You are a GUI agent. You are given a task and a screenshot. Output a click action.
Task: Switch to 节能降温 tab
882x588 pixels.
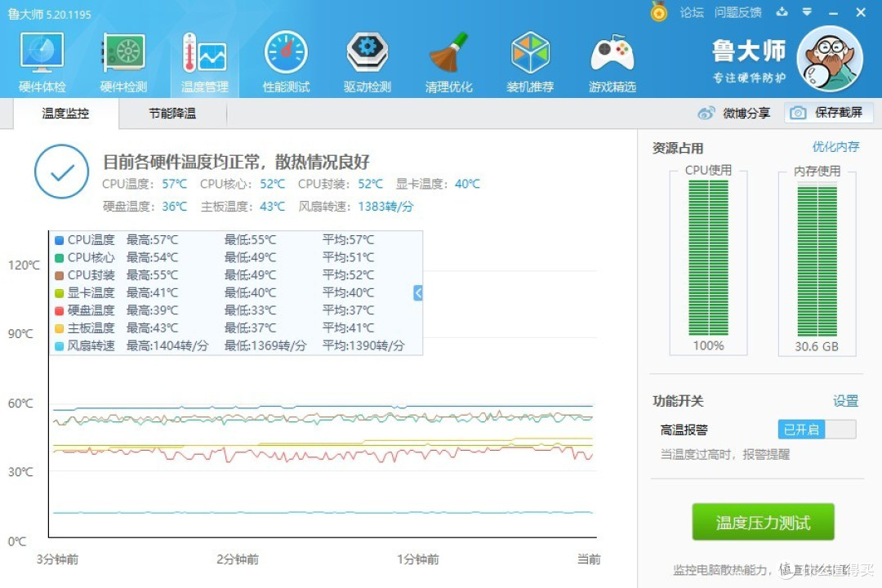tap(172, 113)
